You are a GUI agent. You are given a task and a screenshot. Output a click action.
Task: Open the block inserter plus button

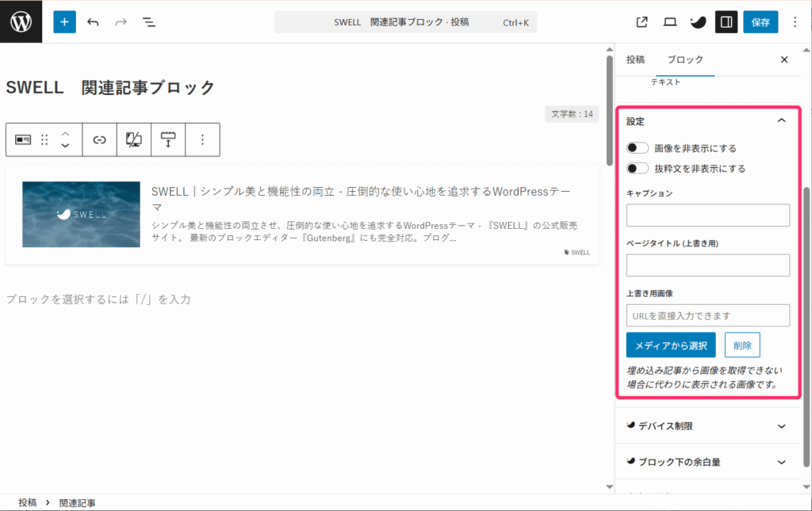(65, 21)
